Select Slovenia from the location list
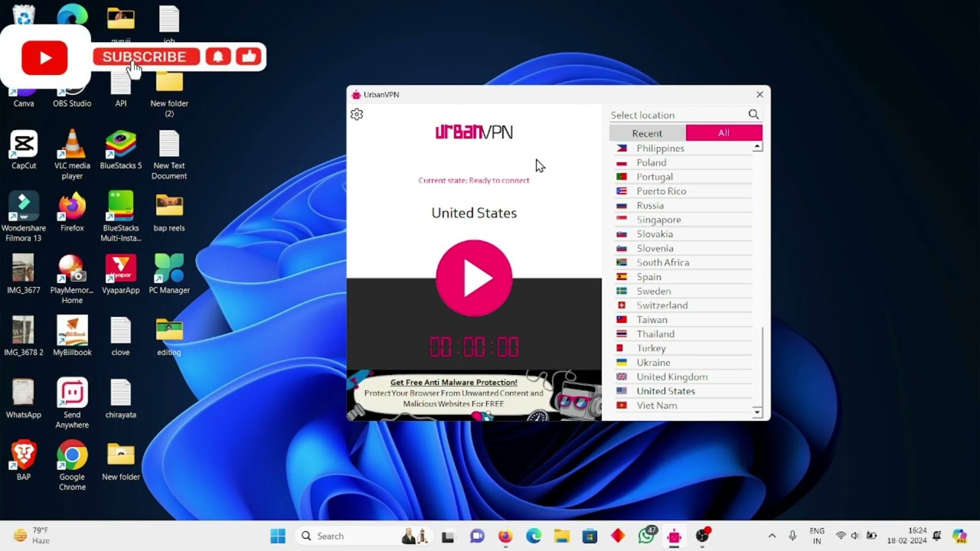 (x=684, y=248)
